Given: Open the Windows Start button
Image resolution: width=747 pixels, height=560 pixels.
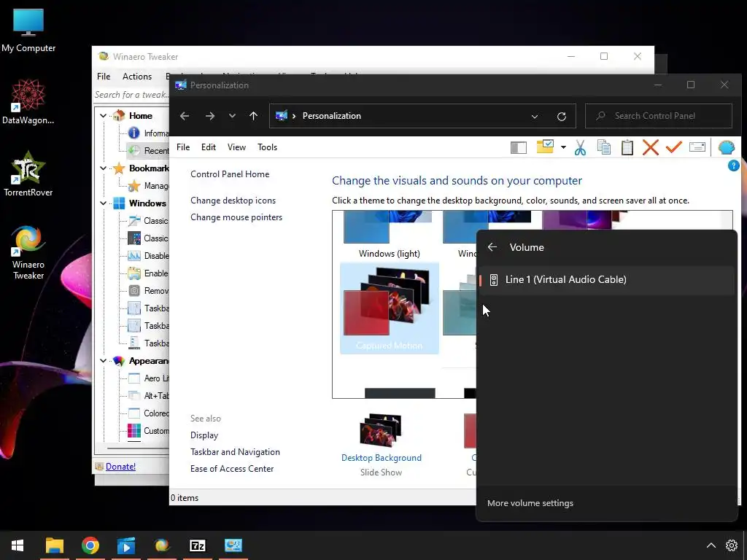Looking at the screenshot, I should point(18,545).
